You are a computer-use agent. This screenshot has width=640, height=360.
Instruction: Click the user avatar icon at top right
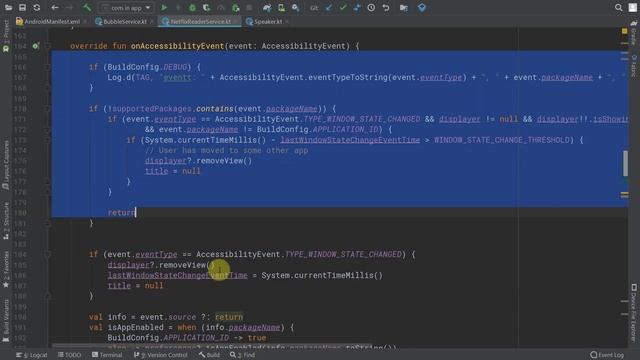(633, 8)
